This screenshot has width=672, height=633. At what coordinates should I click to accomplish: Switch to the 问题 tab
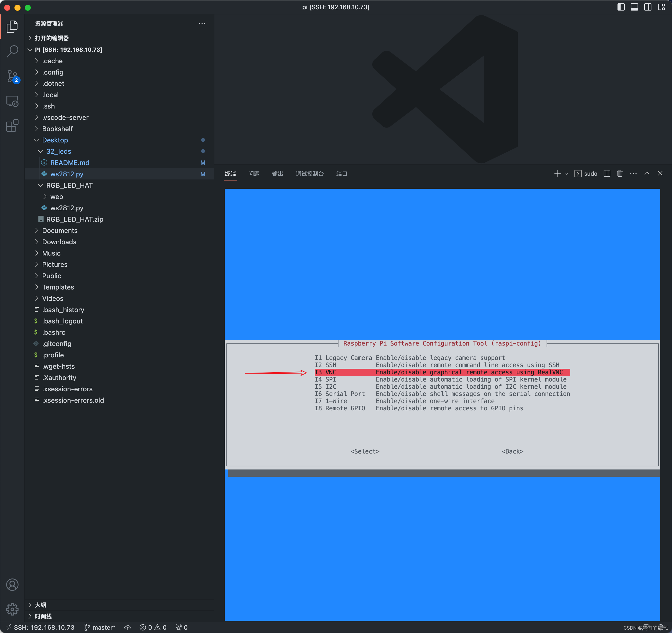point(253,174)
